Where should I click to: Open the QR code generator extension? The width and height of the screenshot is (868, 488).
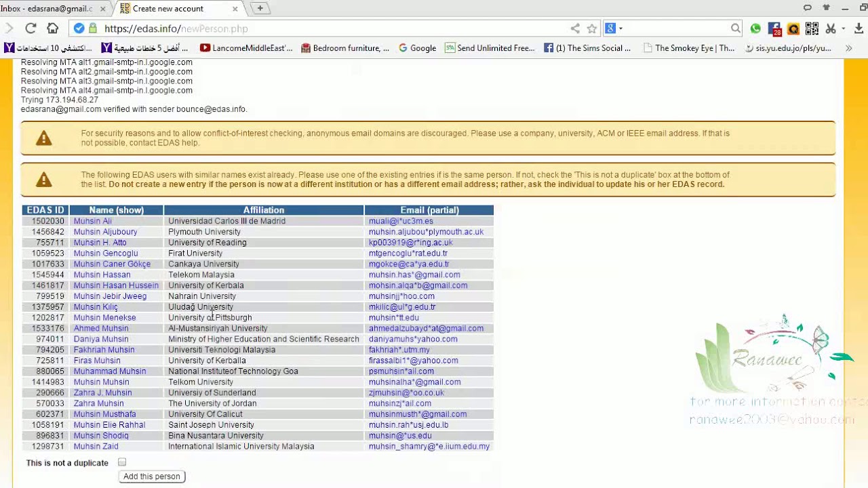812,28
